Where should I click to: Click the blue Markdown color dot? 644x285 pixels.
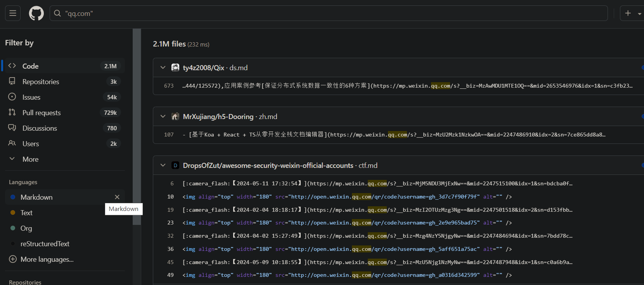(13, 197)
